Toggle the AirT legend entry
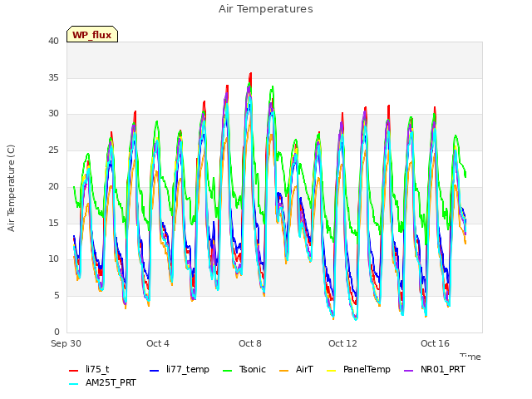 click(x=296, y=369)
